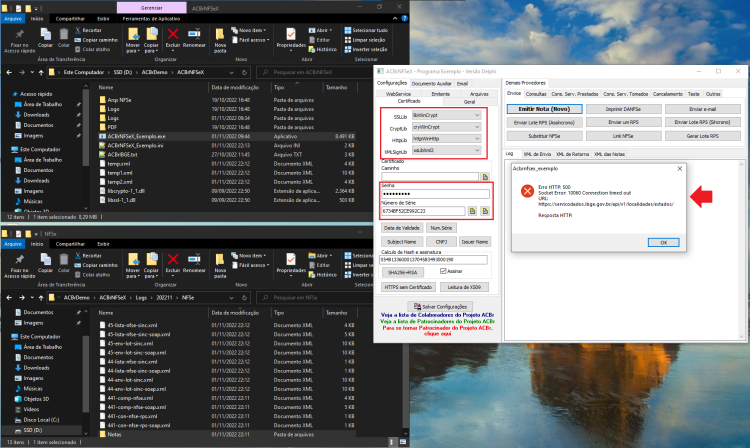Click the last icon beside Número de Série
Screen dimensions: 750x448
[485, 211]
